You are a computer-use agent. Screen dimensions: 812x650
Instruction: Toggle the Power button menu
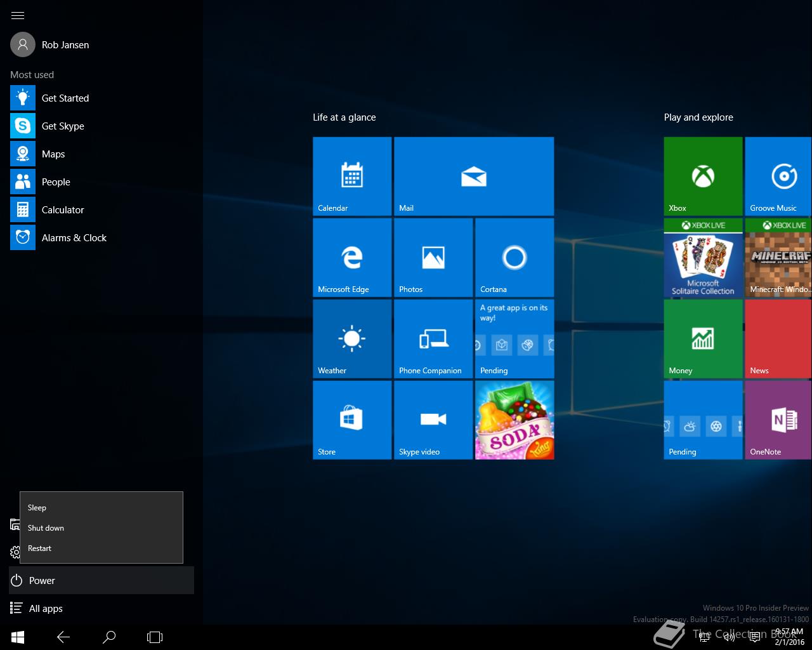point(101,581)
